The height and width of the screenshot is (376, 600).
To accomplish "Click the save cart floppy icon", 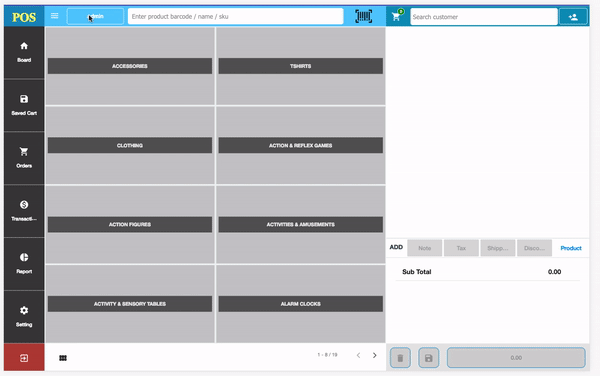I will pyautogui.click(x=429, y=358).
